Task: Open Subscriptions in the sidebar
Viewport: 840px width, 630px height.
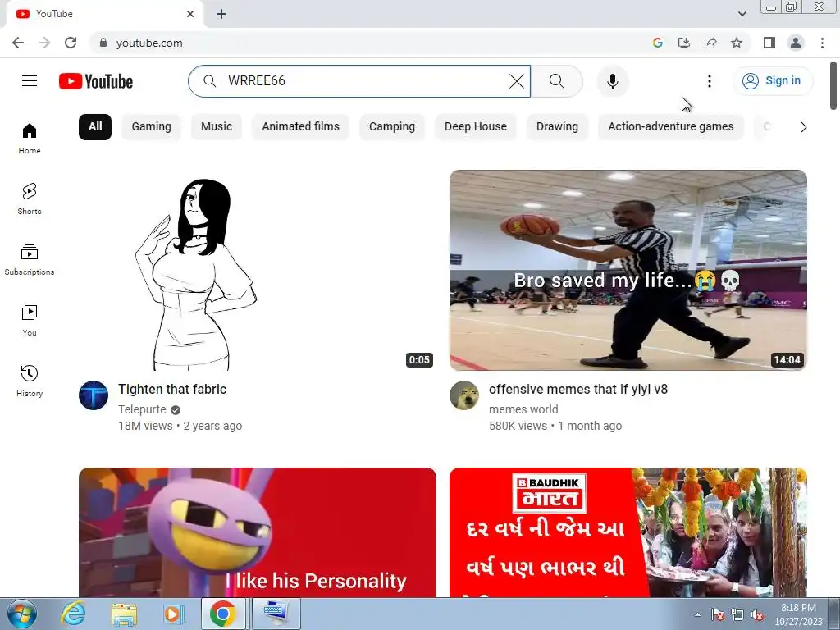Action: click(x=30, y=260)
